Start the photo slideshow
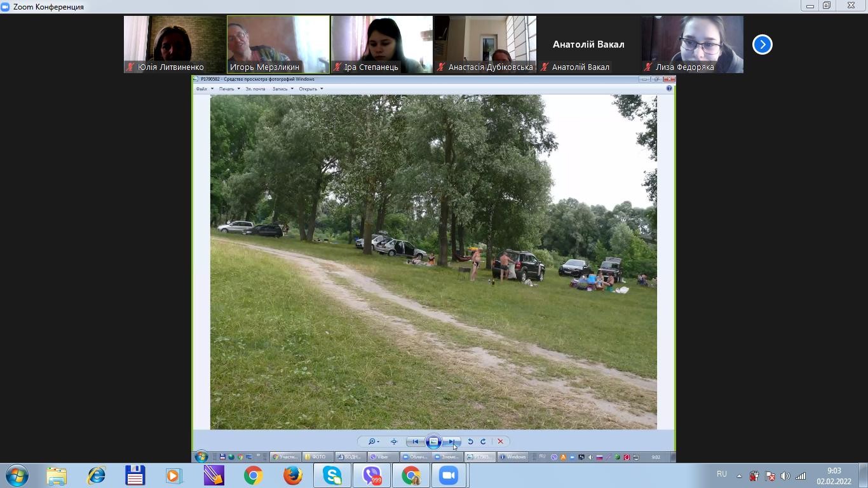Screen dimensions: 868x488 coord(433,442)
